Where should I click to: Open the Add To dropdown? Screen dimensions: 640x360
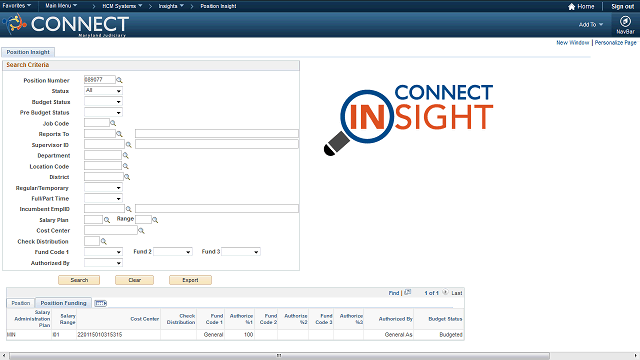point(591,24)
